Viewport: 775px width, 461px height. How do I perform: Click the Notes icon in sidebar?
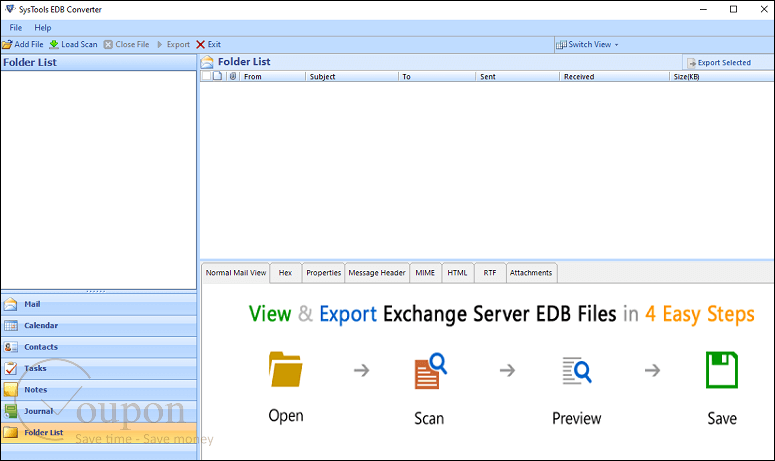click(x=10, y=390)
